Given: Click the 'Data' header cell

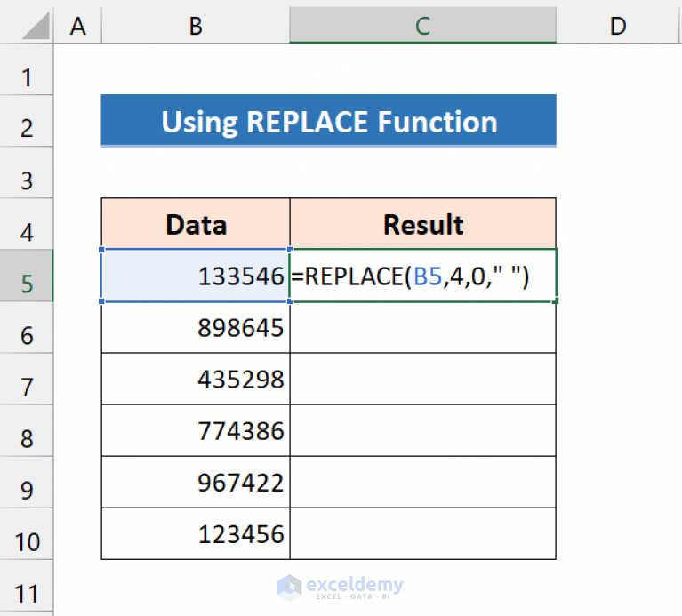Looking at the screenshot, I should (x=196, y=224).
